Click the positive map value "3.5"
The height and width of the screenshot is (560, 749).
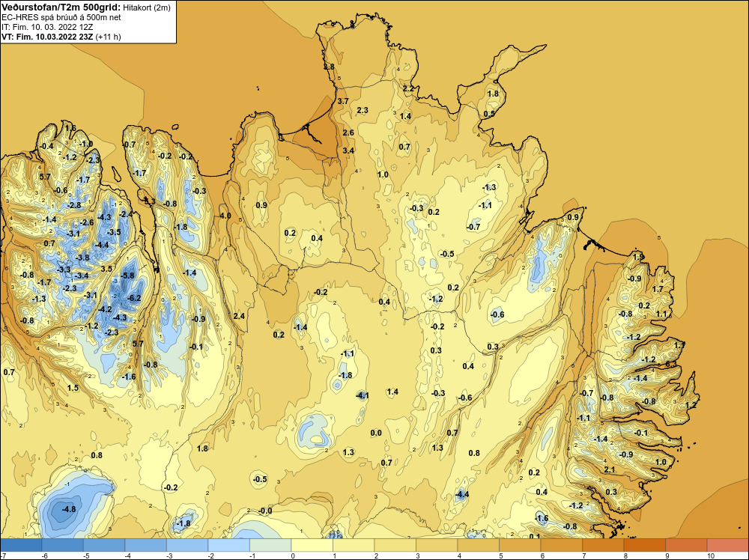106,269
